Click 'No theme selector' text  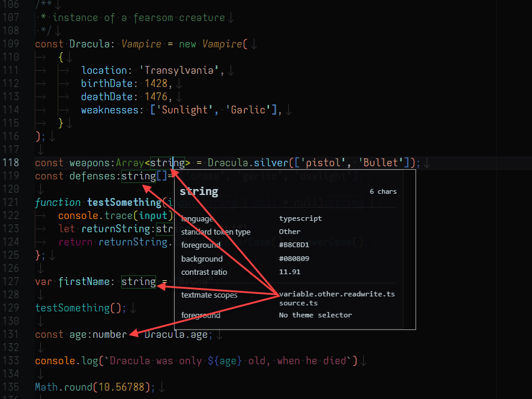[x=315, y=315]
